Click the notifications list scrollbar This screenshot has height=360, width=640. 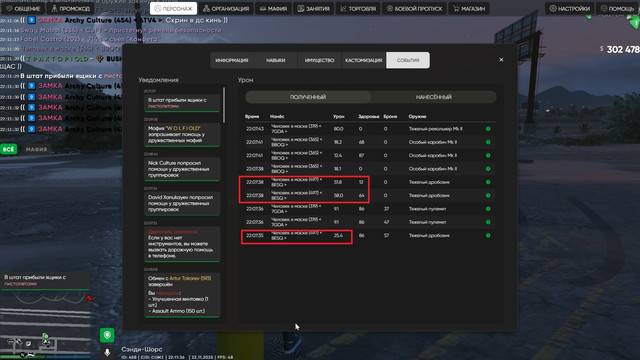pyautogui.click(x=224, y=104)
